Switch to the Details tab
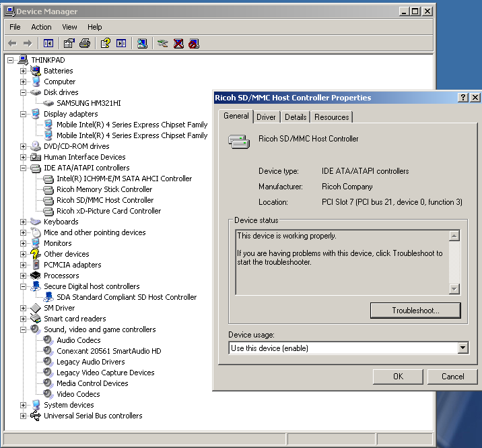The image size is (482, 448). 296,117
